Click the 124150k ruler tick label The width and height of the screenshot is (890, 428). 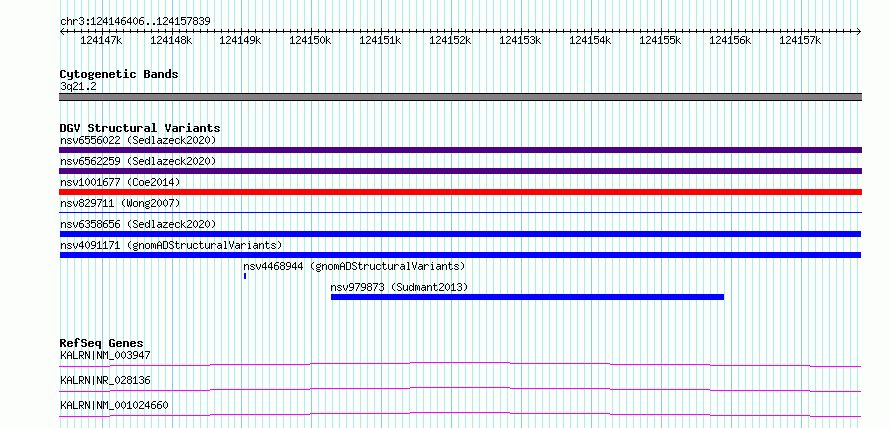point(310,41)
